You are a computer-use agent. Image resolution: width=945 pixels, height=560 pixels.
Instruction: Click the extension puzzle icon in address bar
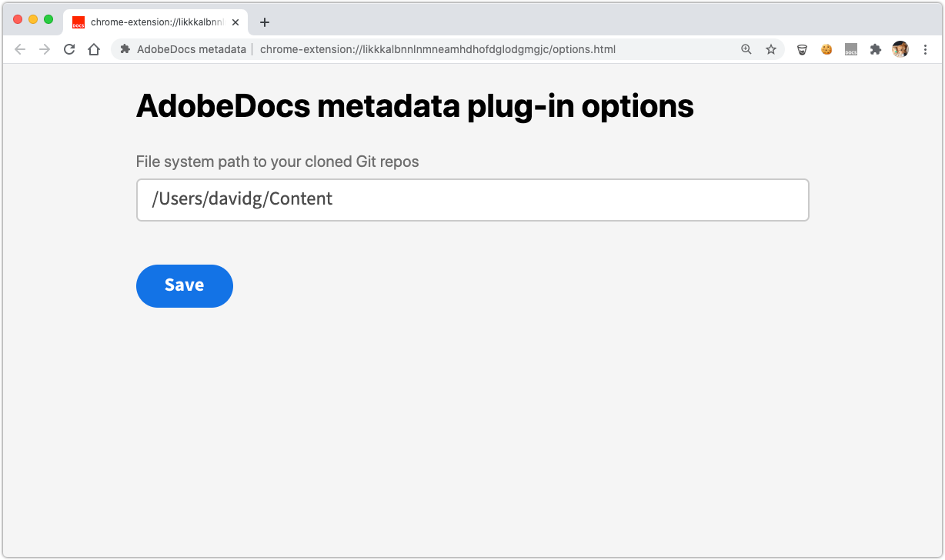(125, 49)
